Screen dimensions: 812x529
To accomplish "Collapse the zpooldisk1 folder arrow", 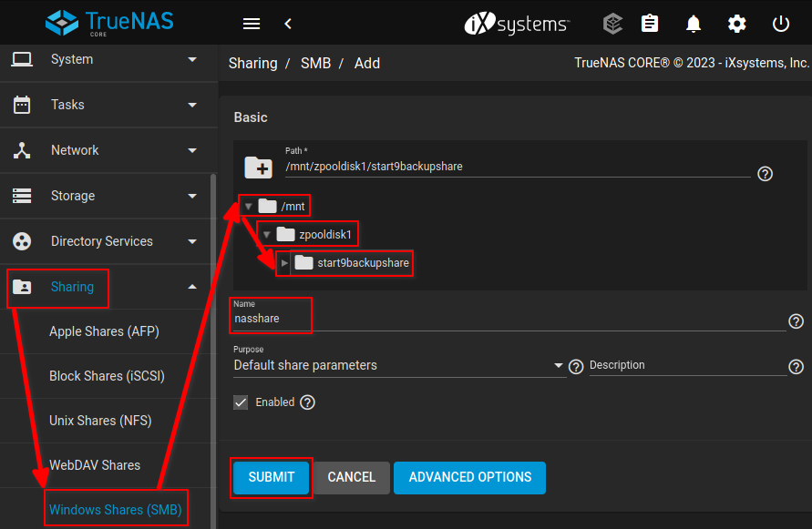I will (x=266, y=235).
